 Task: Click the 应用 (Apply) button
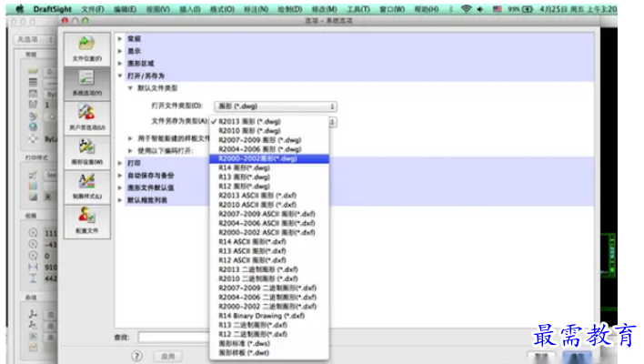(x=168, y=356)
